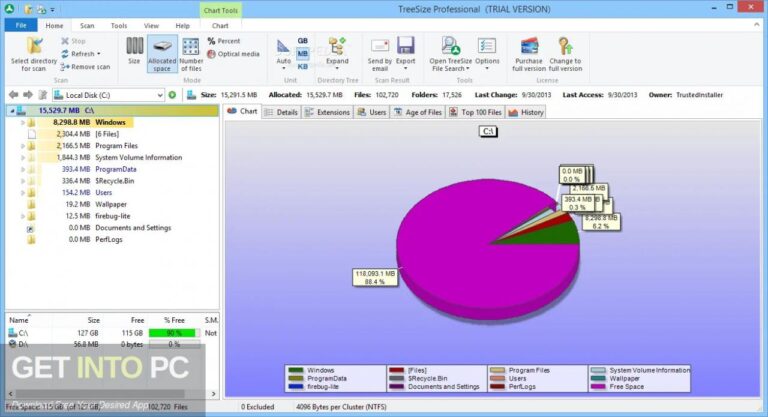Refresh the scan results
The width and height of the screenshot is (768, 417).
(81, 54)
